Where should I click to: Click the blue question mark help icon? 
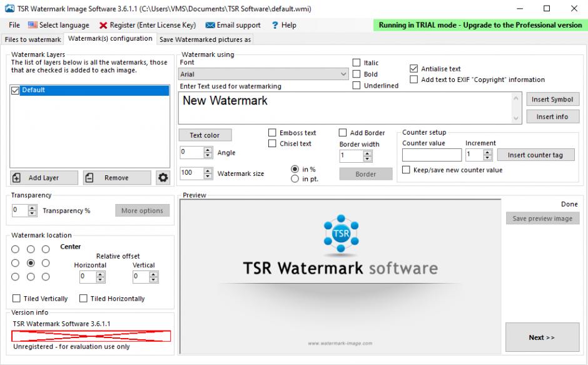275,25
